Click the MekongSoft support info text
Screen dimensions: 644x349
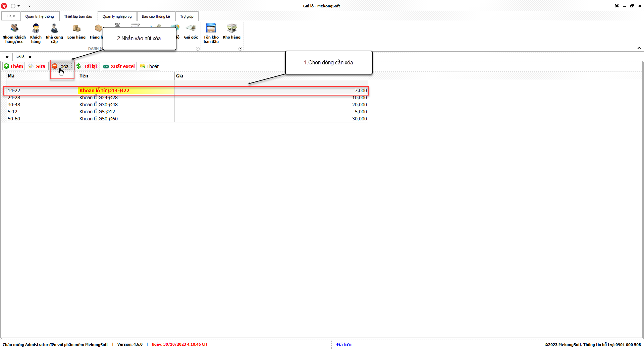pyautogui.click(x=593, y=344)
